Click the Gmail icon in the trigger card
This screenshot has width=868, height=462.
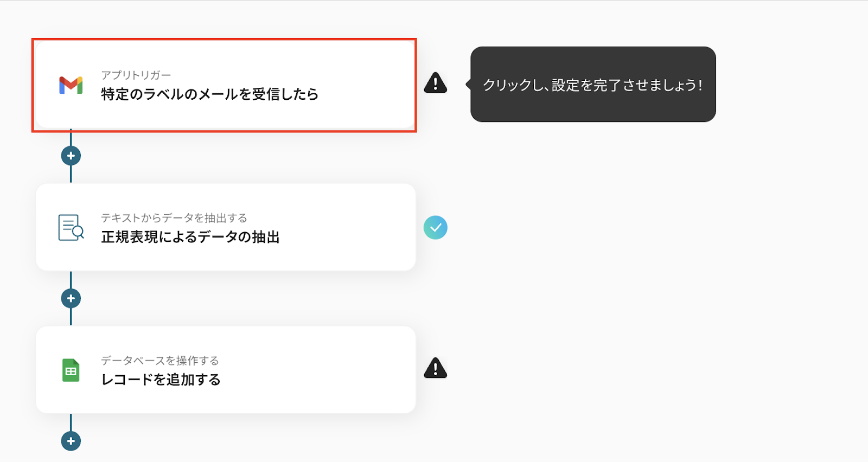point(71,85)
